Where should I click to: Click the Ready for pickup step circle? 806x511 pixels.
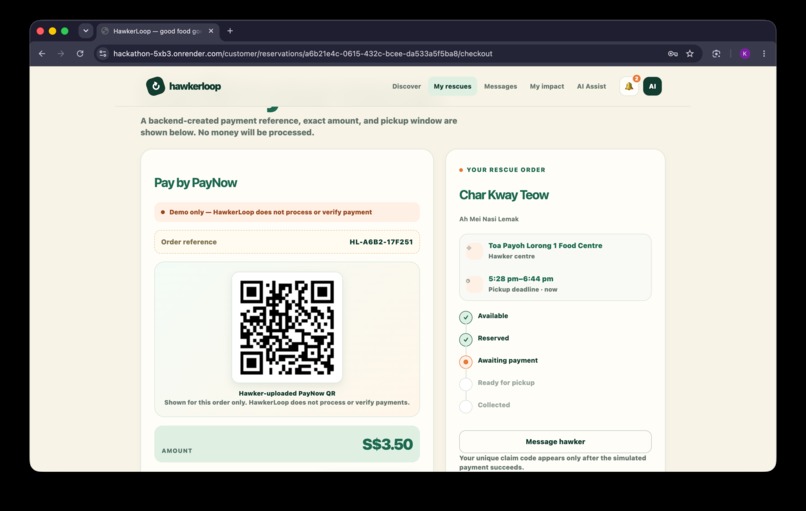pos(466,384)
